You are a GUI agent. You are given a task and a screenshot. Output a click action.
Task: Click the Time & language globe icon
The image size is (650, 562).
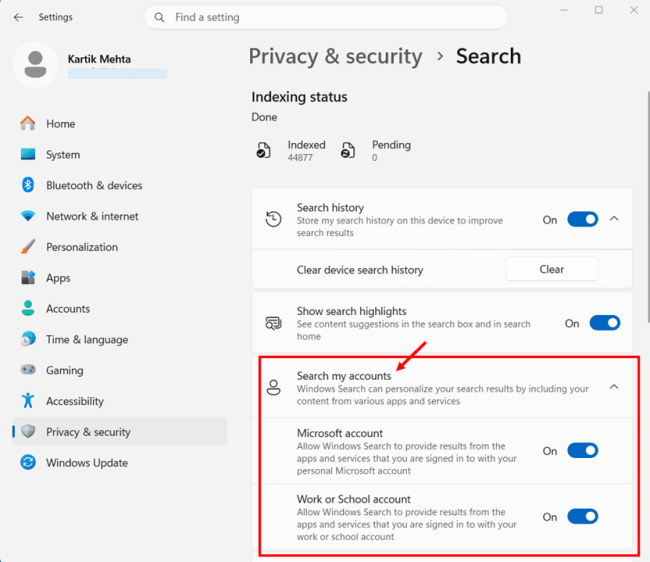[x=28, y=339]
